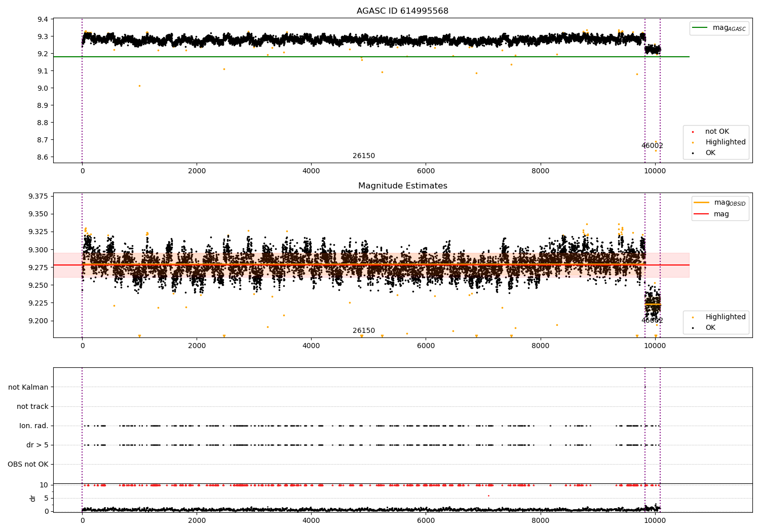Click the '8.8' y-axis tick in top plot
The width and height of the screenshot is (760, 532).
tap(43, 123)
